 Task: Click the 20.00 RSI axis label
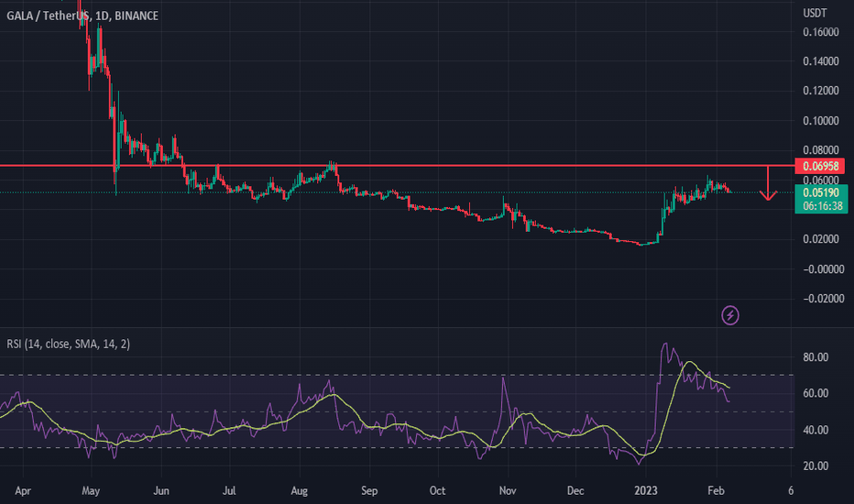[x=816, y=466]
